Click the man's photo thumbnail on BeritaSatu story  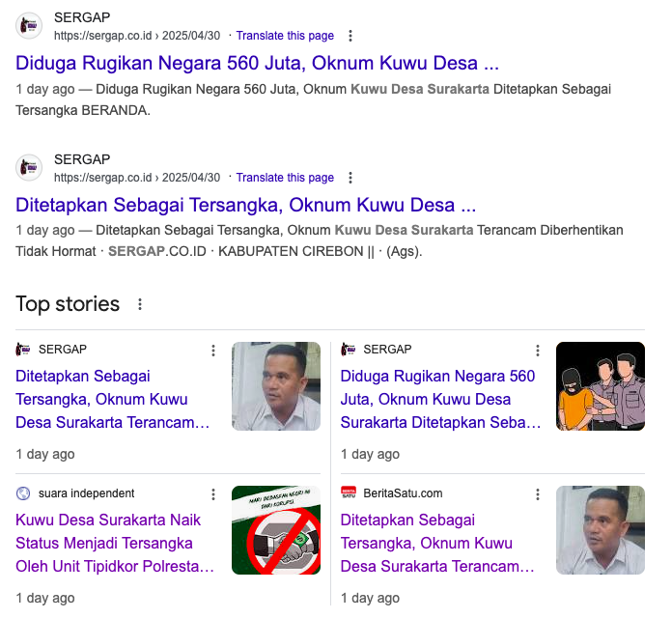pyautogui.click(x=601, y=530)
